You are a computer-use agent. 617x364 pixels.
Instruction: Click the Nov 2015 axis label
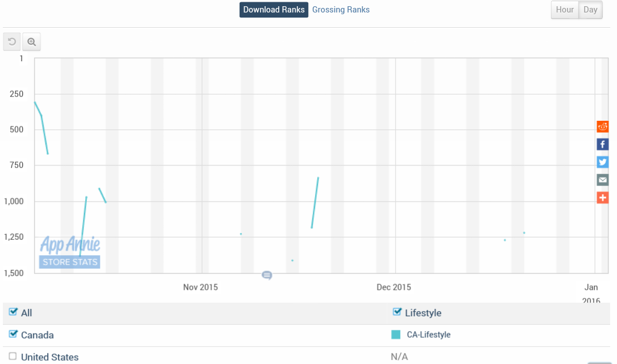(x=200, y=287)
